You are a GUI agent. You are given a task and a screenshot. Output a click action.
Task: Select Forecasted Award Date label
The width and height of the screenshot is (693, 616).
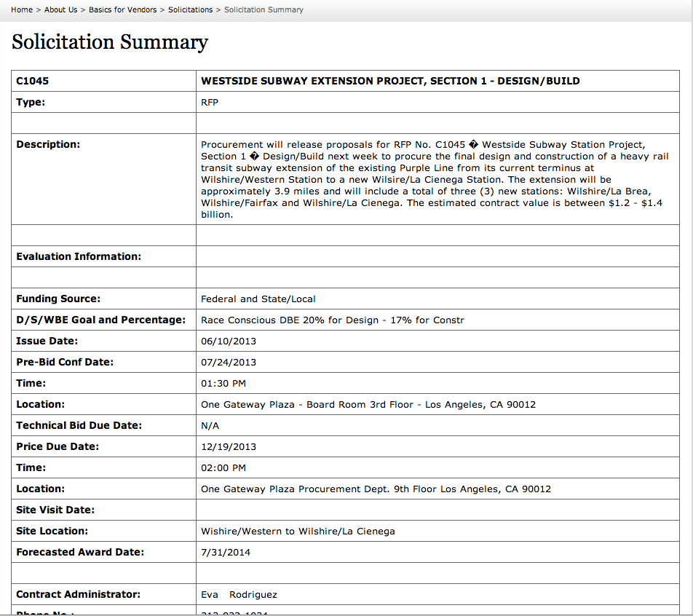pyautogui.click(x=80, y=553)
